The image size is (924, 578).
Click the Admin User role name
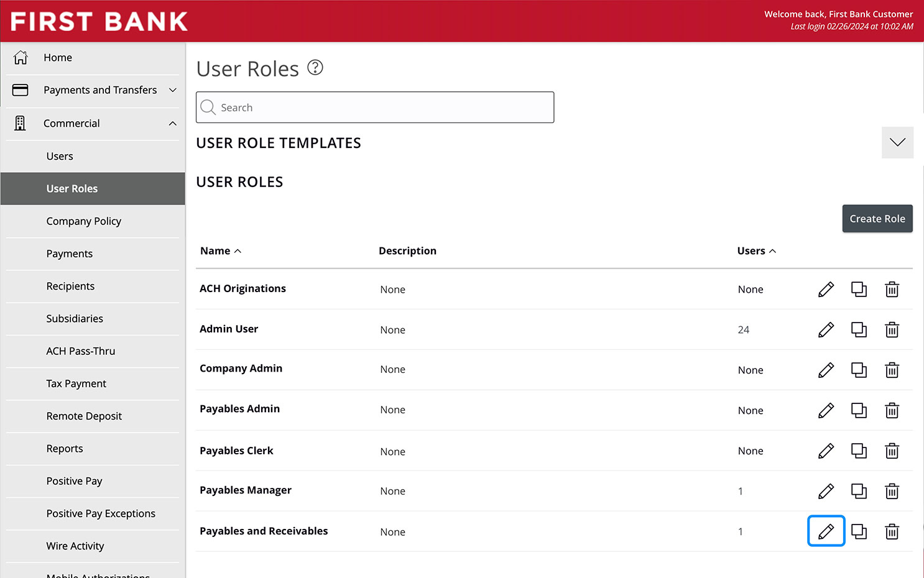pos(229,329)
